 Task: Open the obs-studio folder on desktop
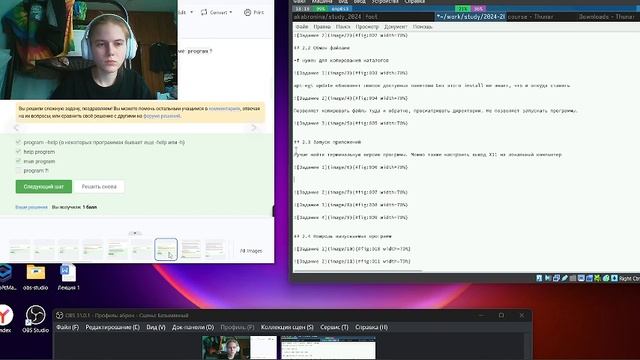pyautogui.click(x=36, y=278)
